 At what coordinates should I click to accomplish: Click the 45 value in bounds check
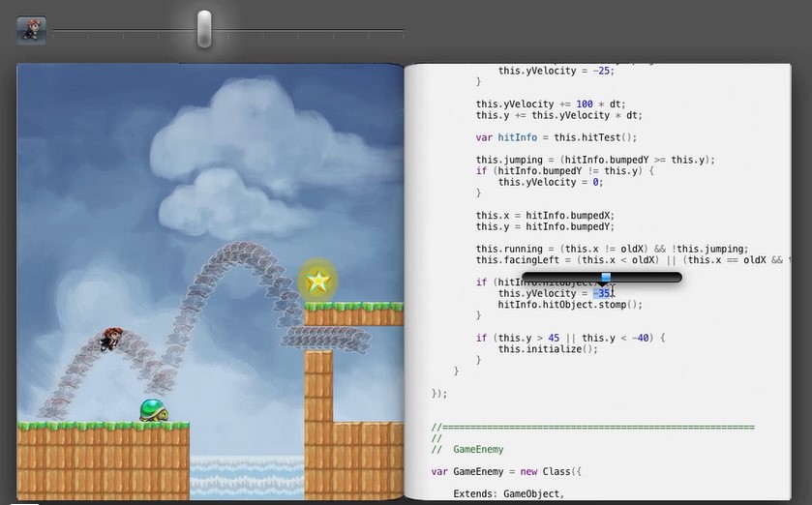pos(553,338)
